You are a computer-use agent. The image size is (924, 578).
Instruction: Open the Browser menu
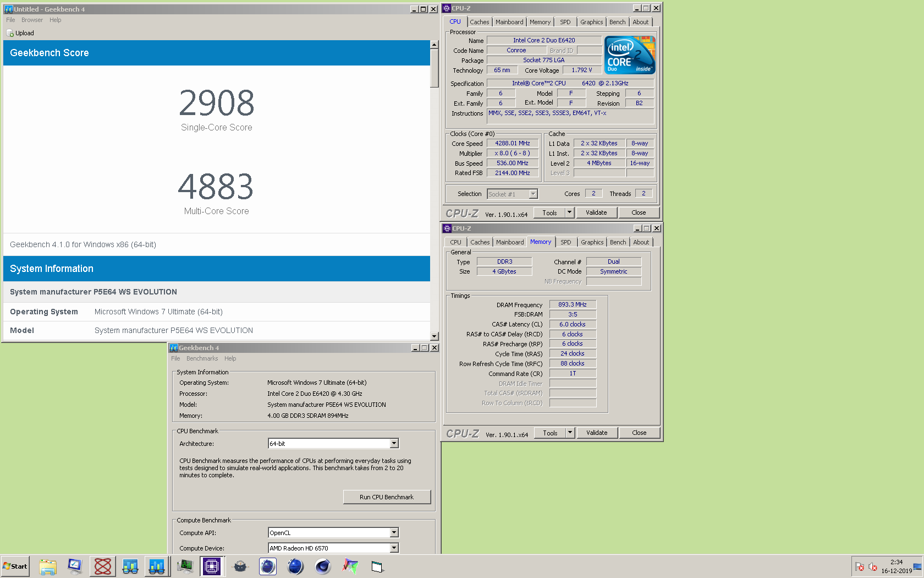coord(32,20)
